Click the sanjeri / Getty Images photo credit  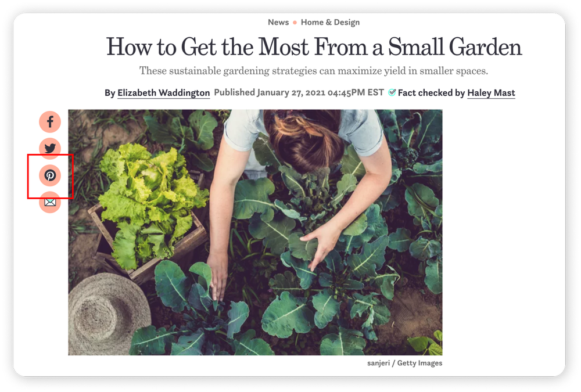404,363
